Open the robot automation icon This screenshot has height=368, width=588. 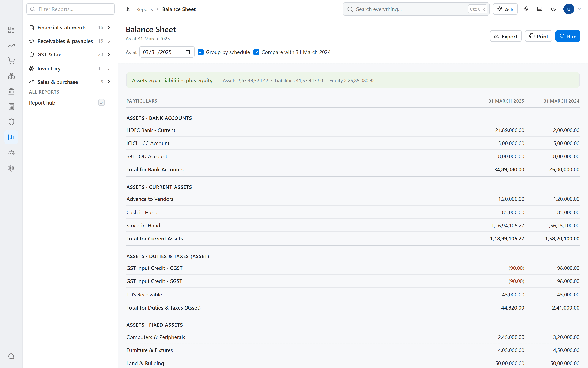coord(11,153)
